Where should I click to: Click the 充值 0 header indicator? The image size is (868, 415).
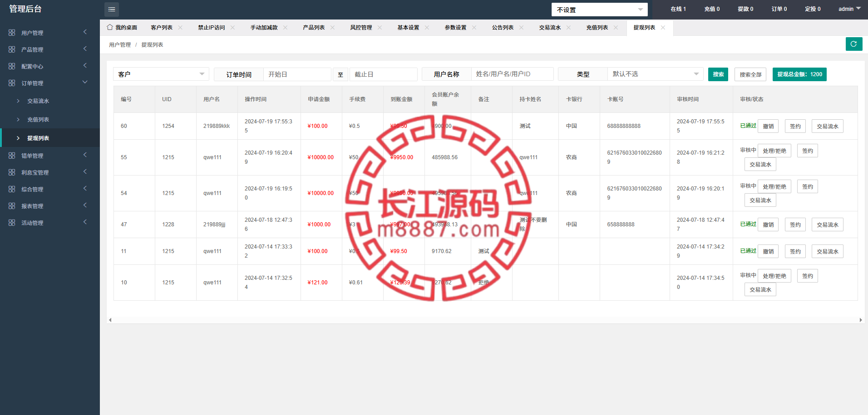(x=712, y=9)
